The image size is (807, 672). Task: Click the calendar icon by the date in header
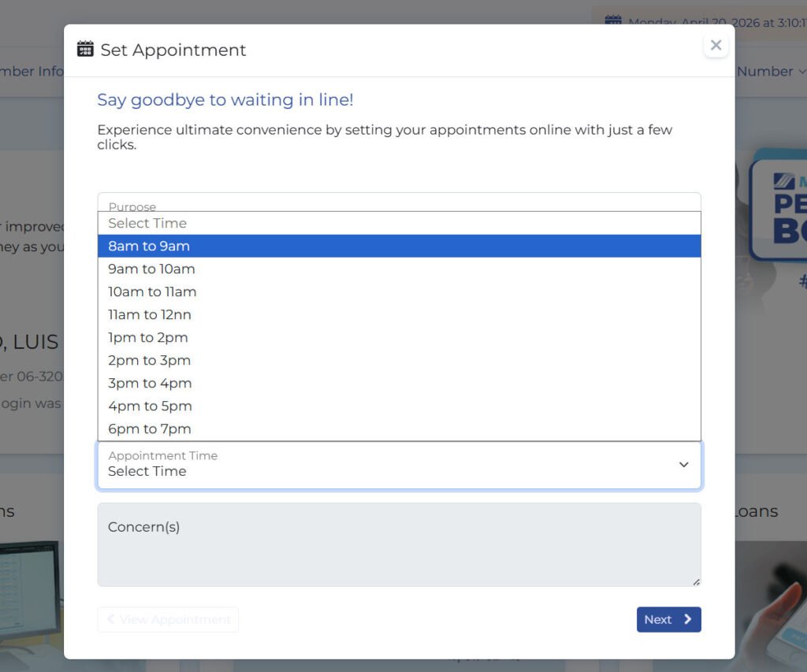coord(613,21)
